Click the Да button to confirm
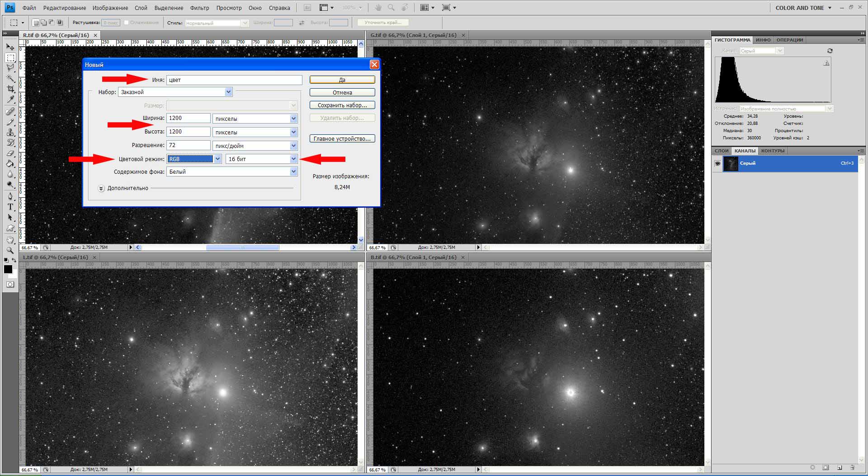868x476 pixels. tap(342, 80)
